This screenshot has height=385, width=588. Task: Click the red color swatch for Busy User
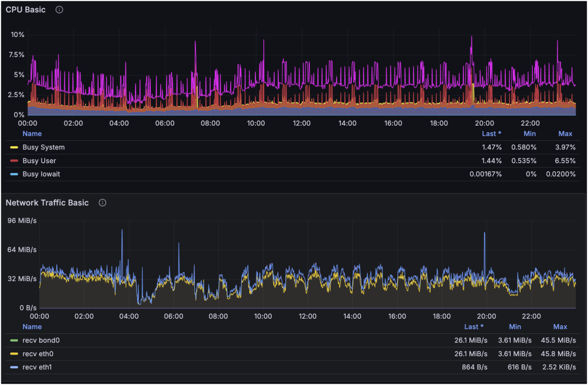coord(14,161)
